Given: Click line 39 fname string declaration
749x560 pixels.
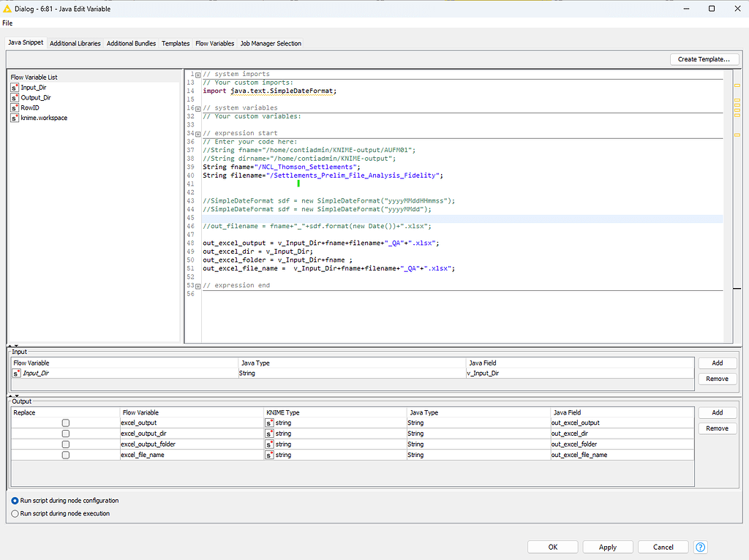Looking at the screenshot, I should [282, 167].
